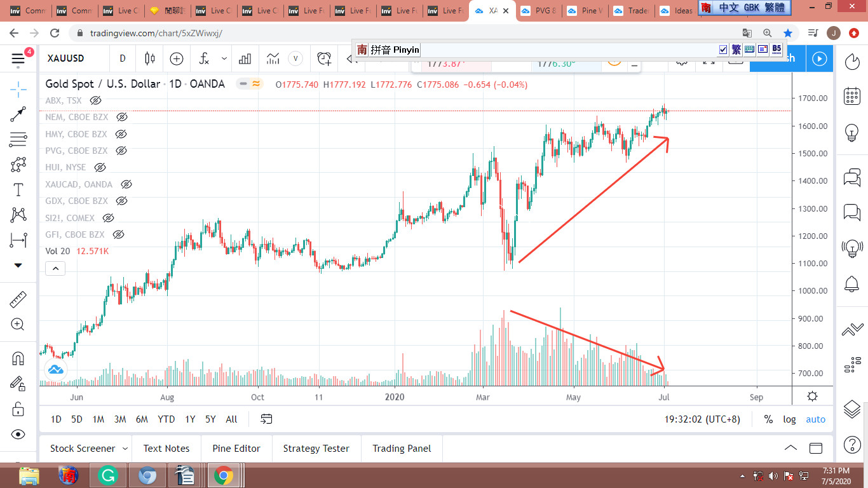Select the geometric shapes node tool
Image resolution: width=868 pixels, height=488 pixels.
[x=18, y=165]
